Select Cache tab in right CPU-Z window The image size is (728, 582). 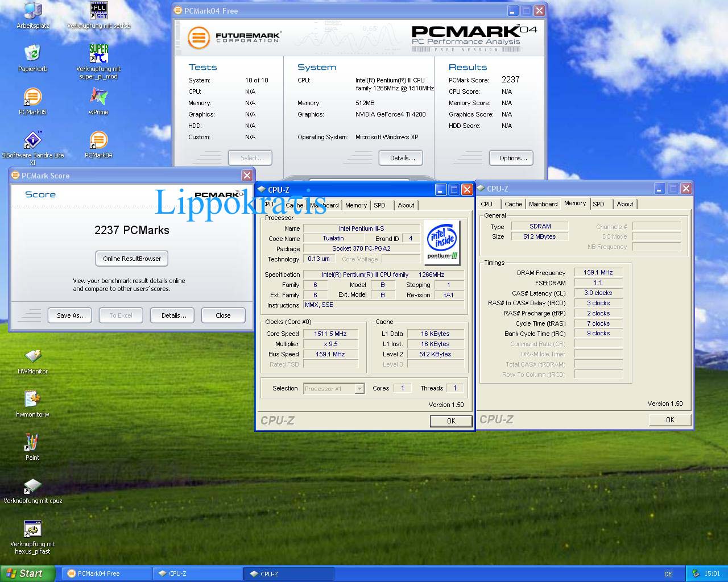[513, 204]
